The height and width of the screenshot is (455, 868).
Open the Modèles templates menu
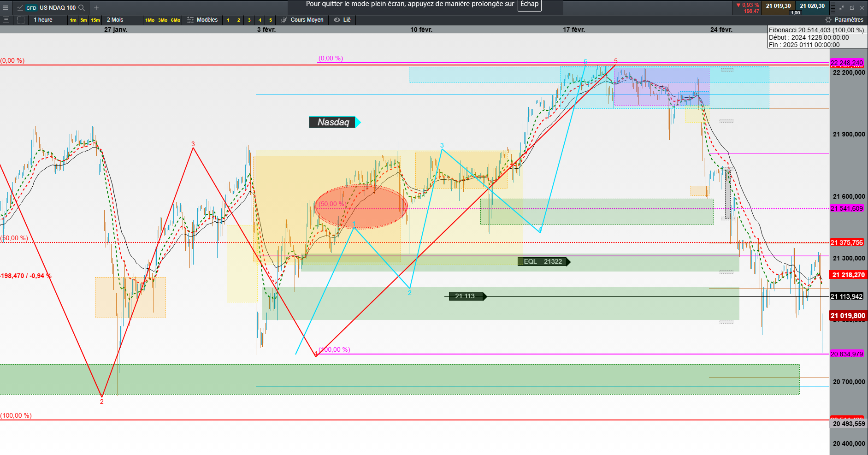pyautogui.click(x=202, y=20)
